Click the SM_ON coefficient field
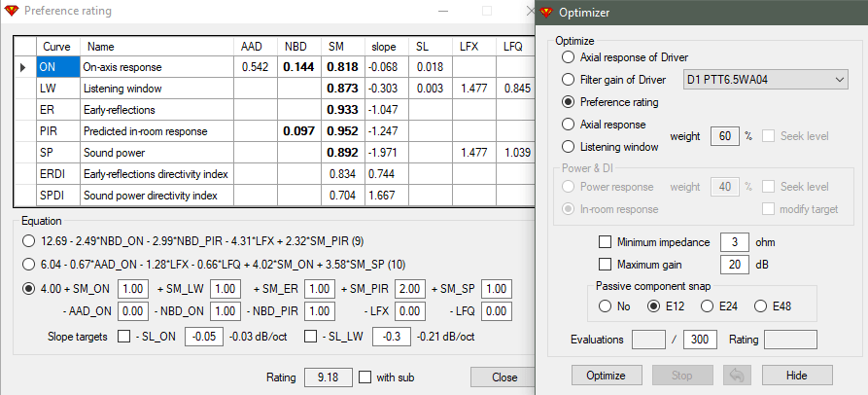Image resolution: width=868 pixels, height=395 pixels. click(133, 289)
